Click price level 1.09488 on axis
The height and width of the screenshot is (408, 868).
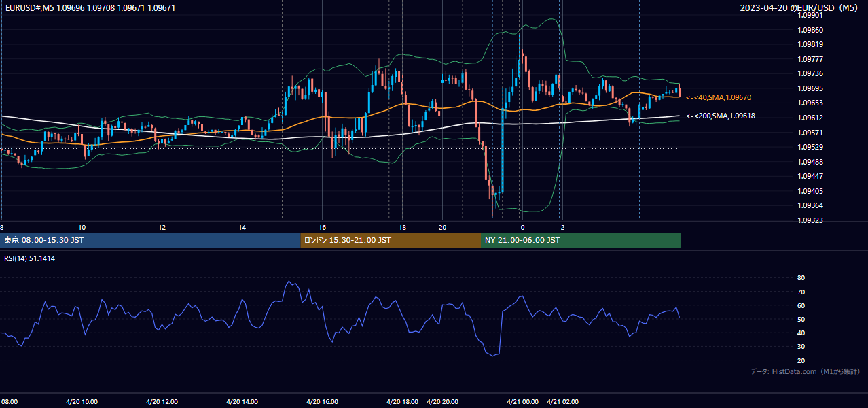pos(810,162)
